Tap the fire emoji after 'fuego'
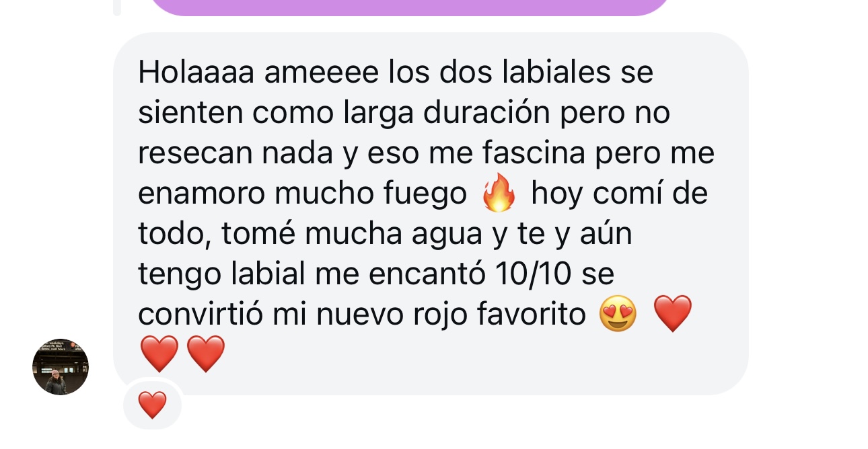Viewport: 868px width, 449px height. (x=499, y=194)
